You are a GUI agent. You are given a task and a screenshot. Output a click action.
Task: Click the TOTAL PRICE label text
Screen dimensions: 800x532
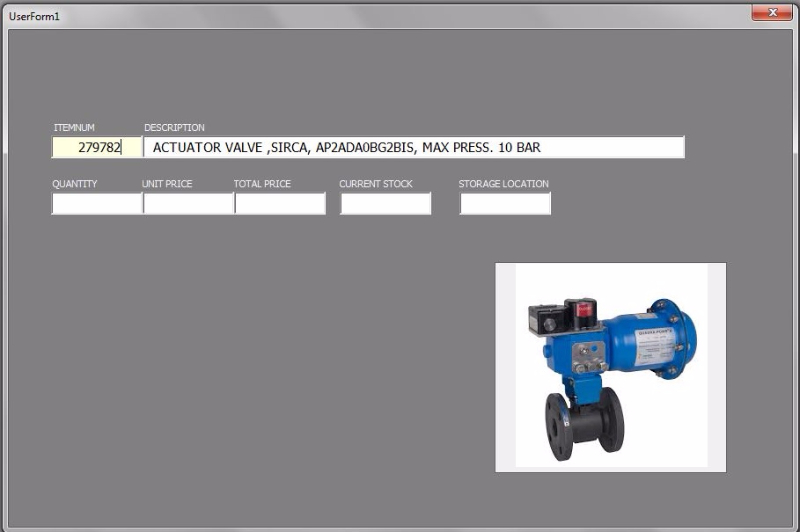(262, 184)
